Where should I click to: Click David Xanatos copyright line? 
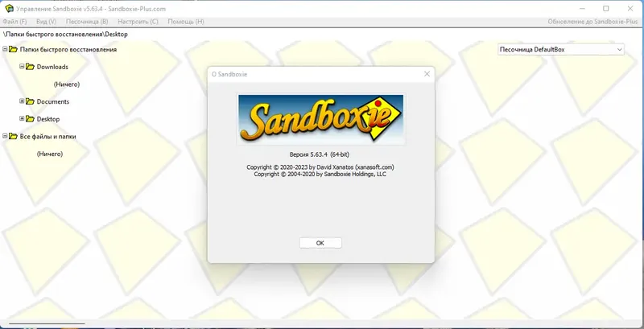(320, 167)
